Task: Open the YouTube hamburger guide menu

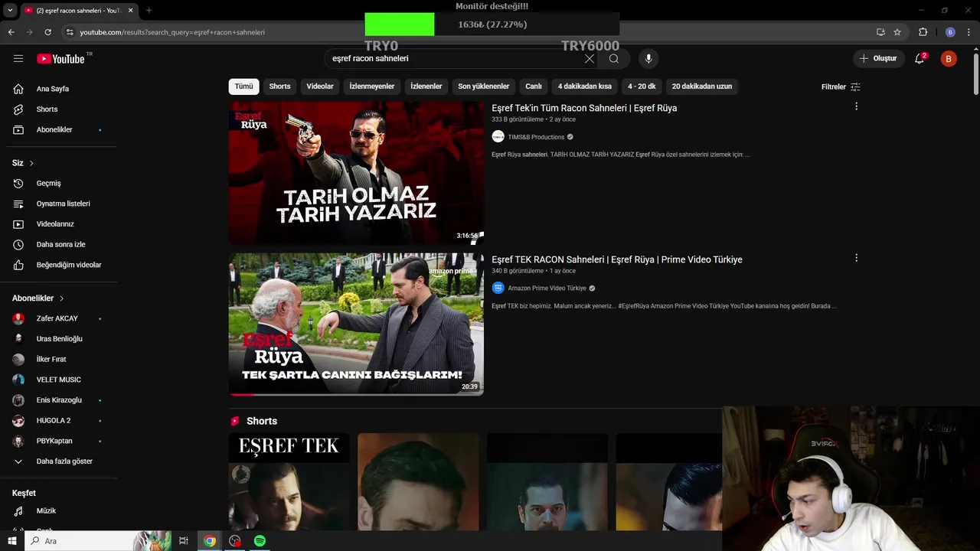Action: [x=18, y=59]
